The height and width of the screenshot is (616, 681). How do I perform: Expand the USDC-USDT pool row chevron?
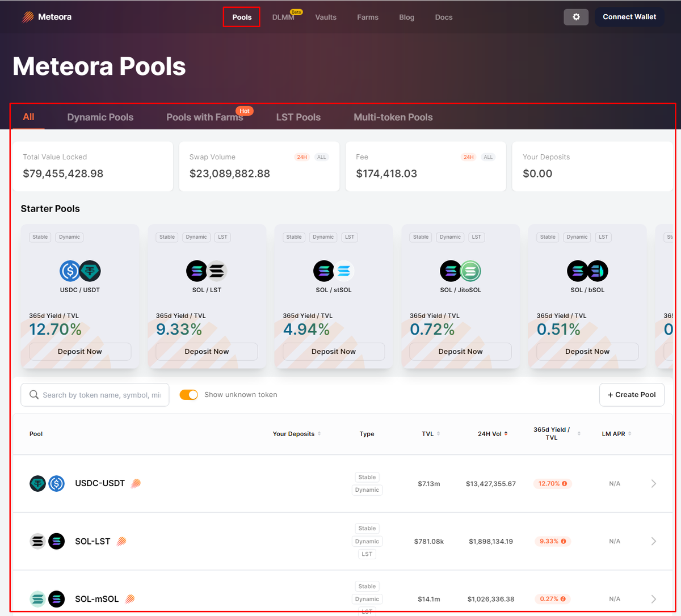(654, 484)
